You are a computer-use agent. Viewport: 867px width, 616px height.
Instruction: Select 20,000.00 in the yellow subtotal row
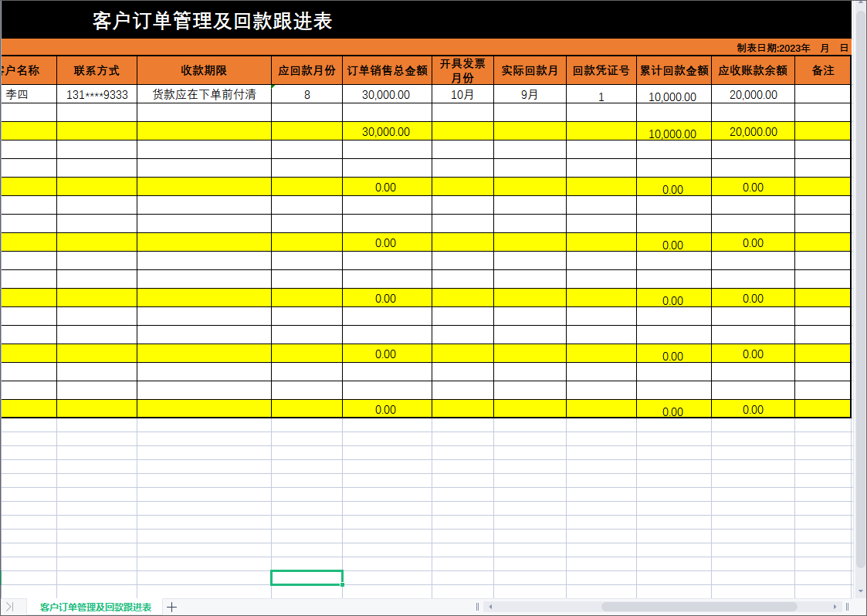pos(753,131)
